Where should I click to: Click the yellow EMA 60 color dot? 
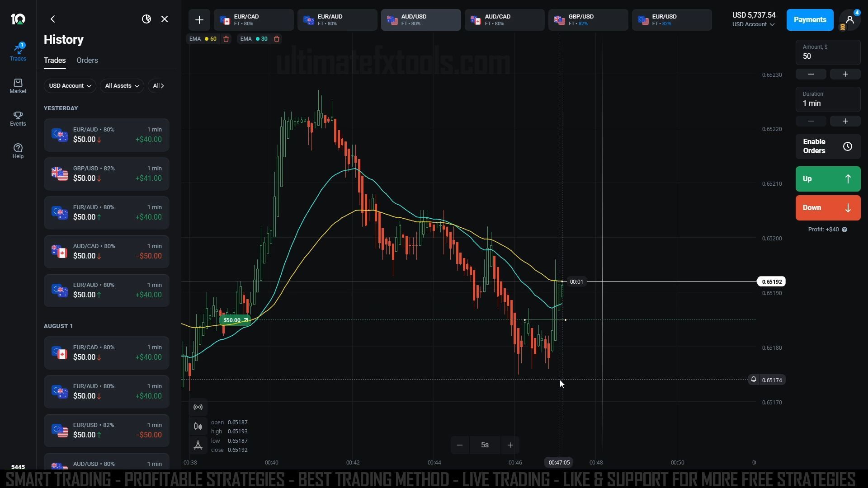[207, 39]
